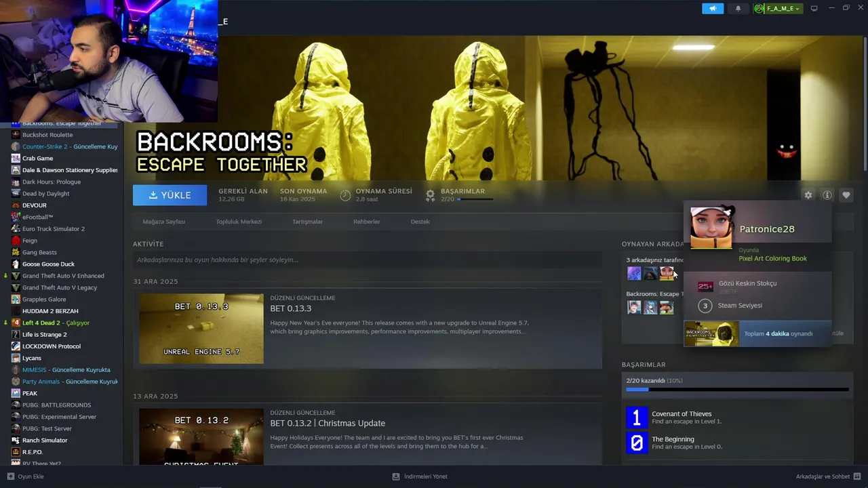Click the purple friend avatar
The image size is (868, 488).
[634, 273]
